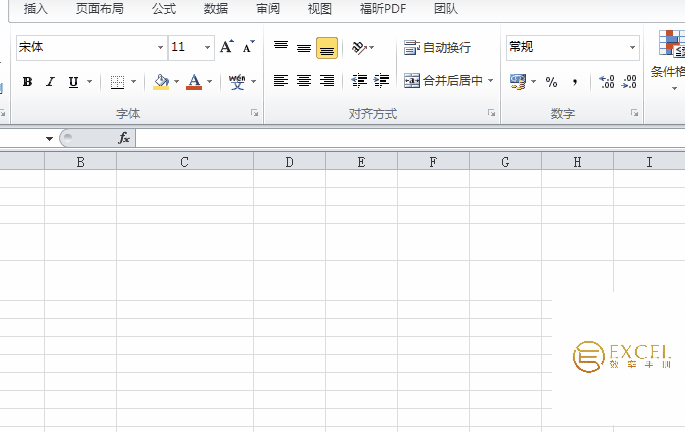Select column H header
The image size is (685, 432).
coord(578,162)
